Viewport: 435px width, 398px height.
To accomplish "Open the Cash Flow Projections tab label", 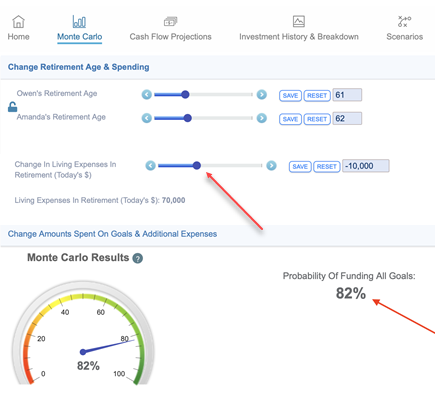I will coord(170,37).
